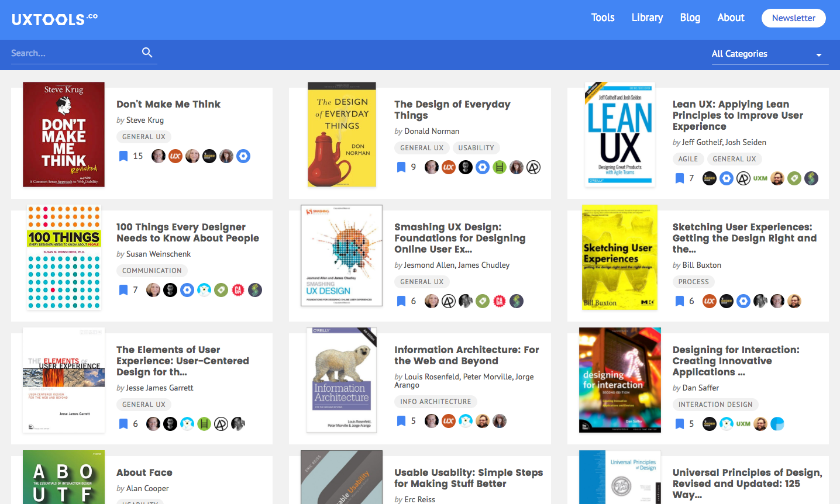Select the GENERAL UX tag on Don't Make Me Think
This screenshot has width=840, height=504.
click(144, 137)
